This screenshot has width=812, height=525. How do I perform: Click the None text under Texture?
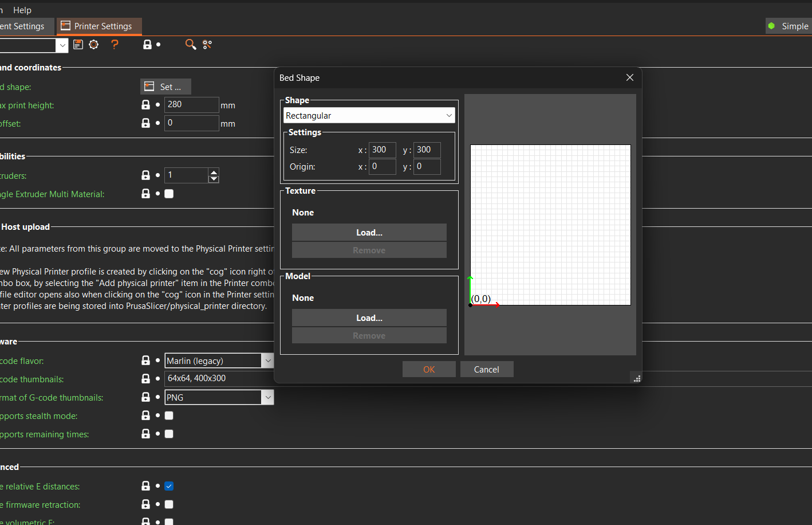pos(303,213)
